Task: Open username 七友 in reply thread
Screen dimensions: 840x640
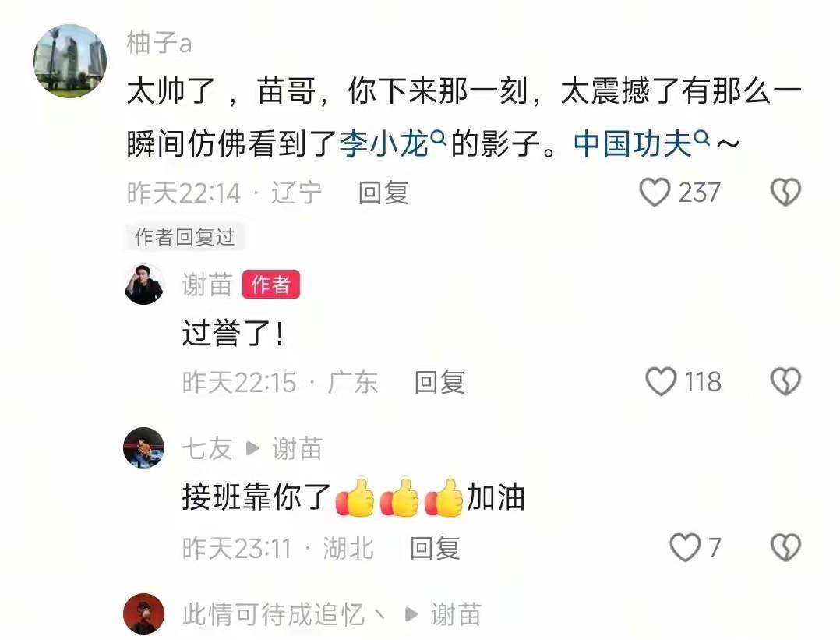Action: [206, 448]
